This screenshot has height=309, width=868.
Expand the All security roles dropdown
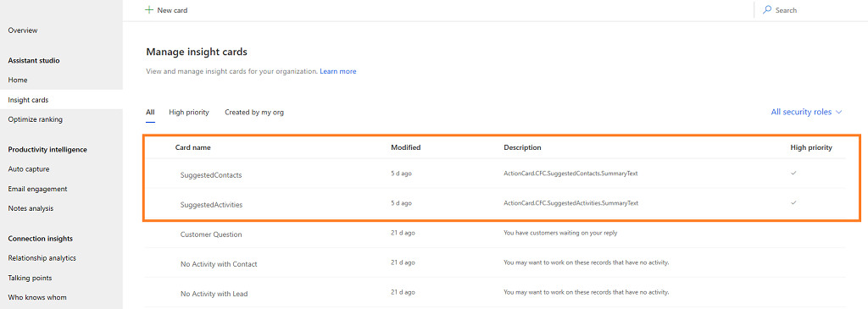click(807, 113)
